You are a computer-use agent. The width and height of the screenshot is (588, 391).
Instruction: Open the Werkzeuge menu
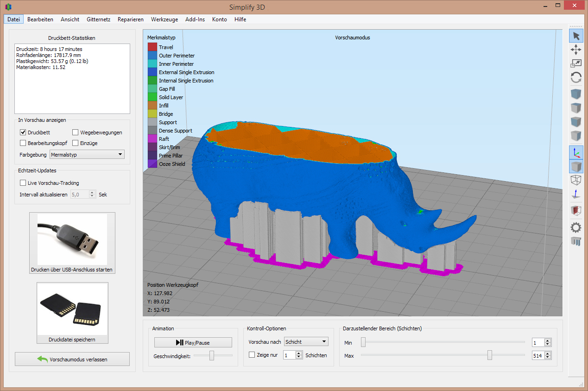click(164, 19)
